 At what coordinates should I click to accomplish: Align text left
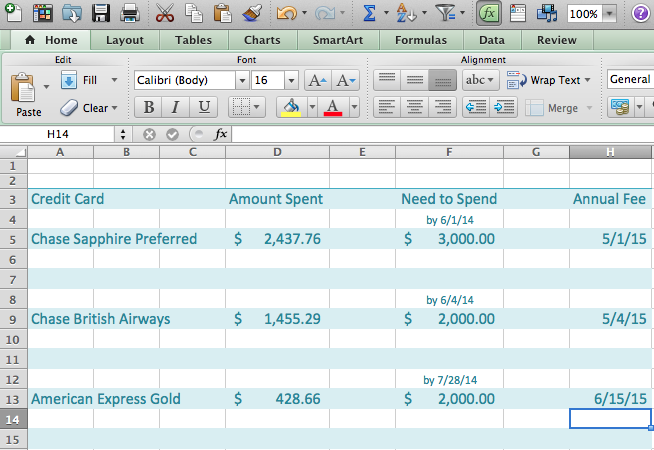tap(387, 108)
